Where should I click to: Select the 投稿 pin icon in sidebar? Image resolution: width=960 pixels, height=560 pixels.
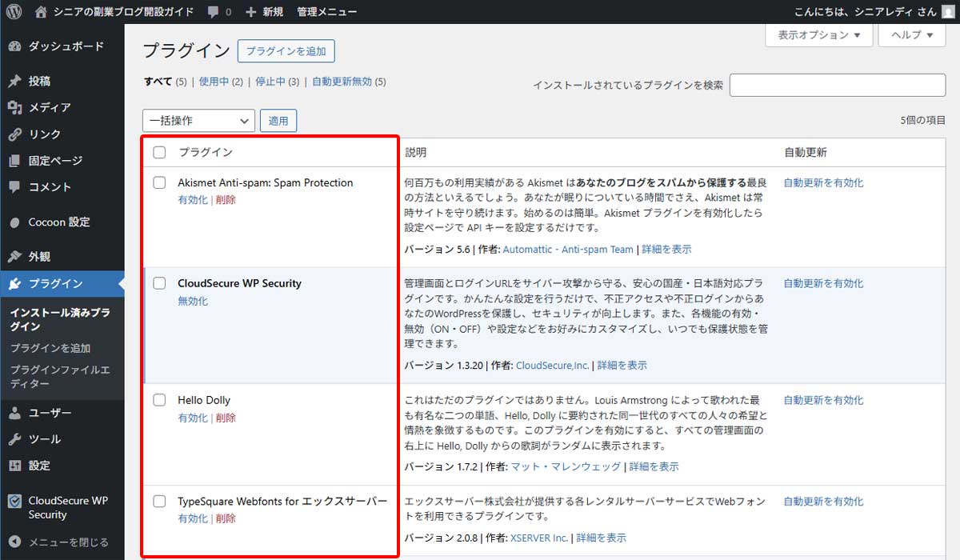click(x=16, y=81)
